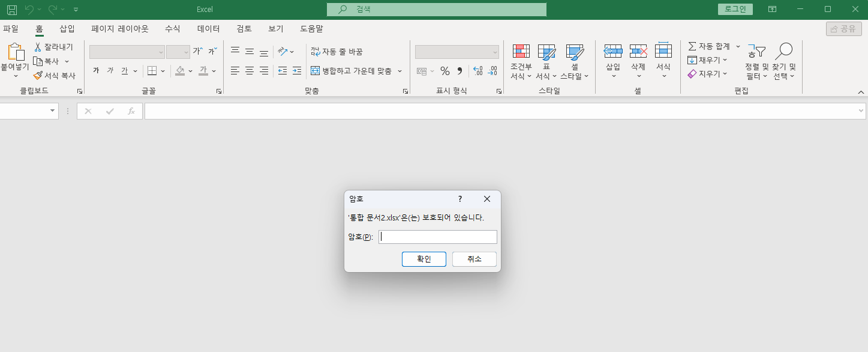Click the 정렬 및 필터 icon
The image size is (868, 352).
(x=756, y=51)
